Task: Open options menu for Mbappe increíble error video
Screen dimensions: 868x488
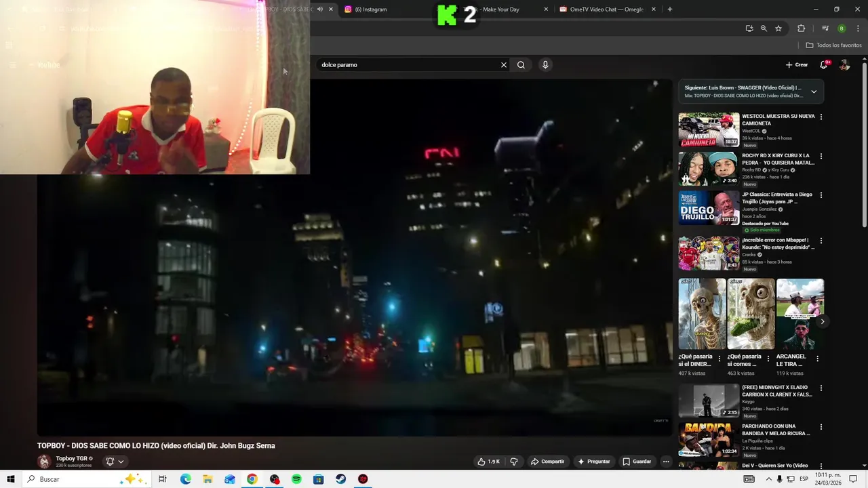Action: (x=821, y=240)
